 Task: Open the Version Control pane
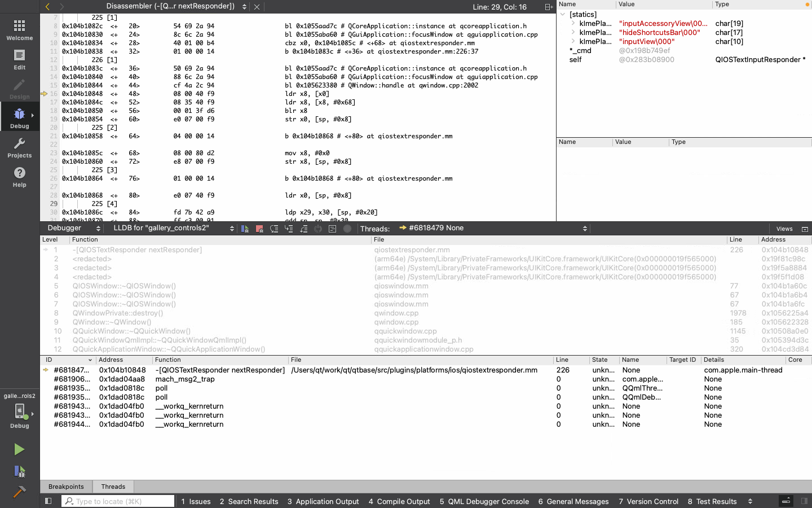(x=648, y=501)
